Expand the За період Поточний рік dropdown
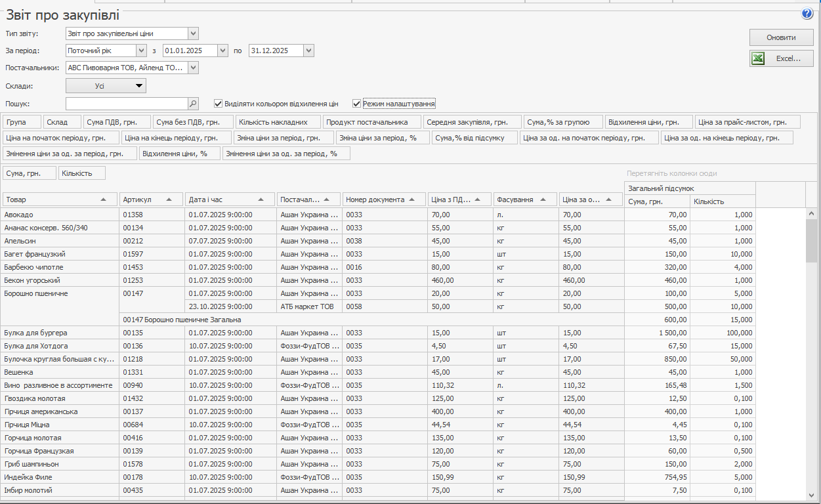This screenshot has height=504, width=821. point(141,51)
